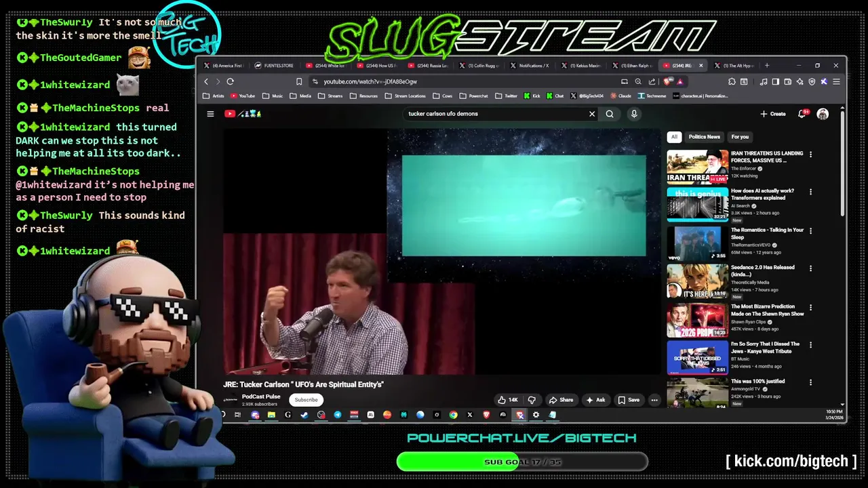This screenshot has height=488, width=868.
Task: Click the Tucker Carlson video player
Action: [x=441, y=251]
